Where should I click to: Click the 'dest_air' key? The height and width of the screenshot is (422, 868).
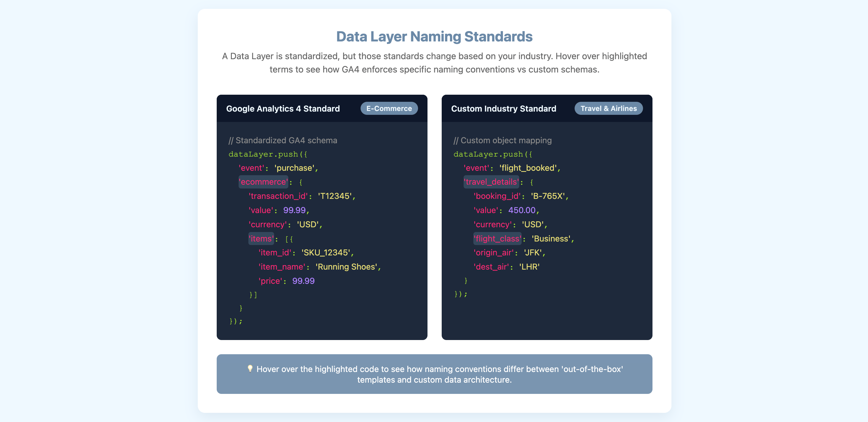point(491,267)
